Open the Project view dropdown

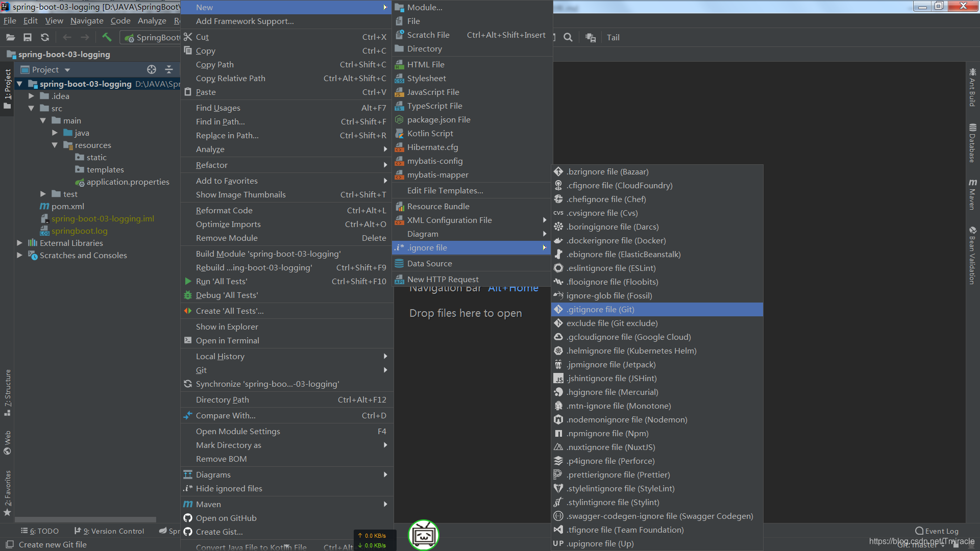[67, 70]
